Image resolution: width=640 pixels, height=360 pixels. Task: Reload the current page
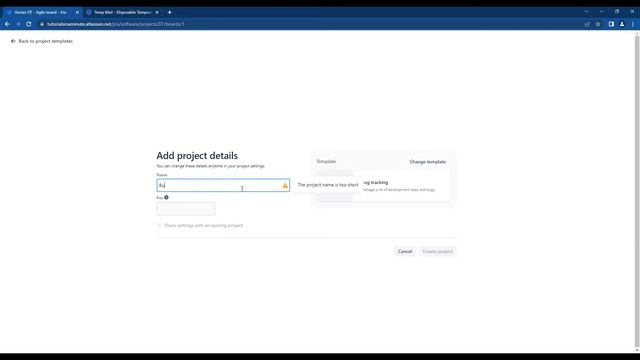coord(29,24)
